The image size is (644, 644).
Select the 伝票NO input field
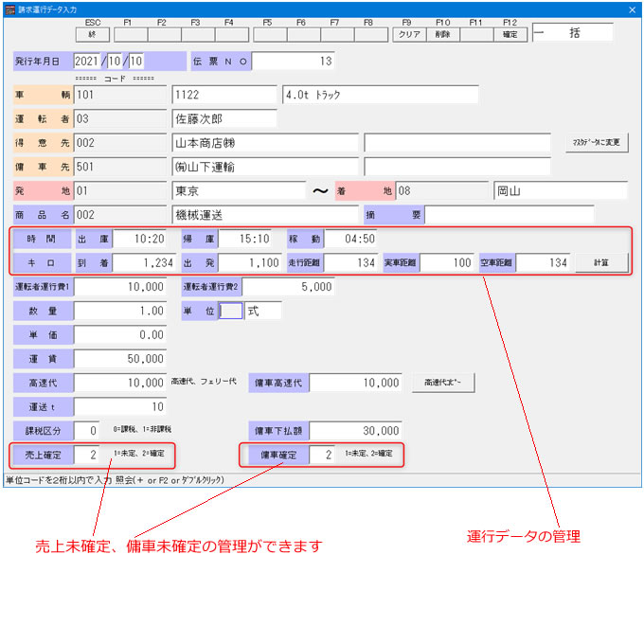294,62
